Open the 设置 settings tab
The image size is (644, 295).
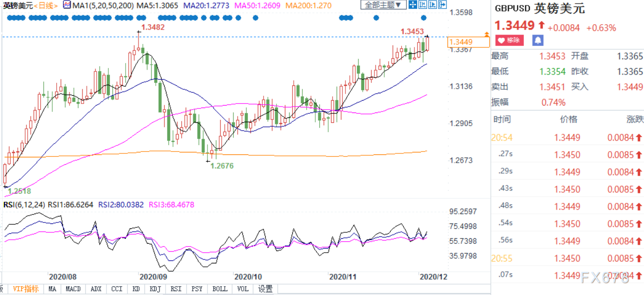[x=266, y=289]
